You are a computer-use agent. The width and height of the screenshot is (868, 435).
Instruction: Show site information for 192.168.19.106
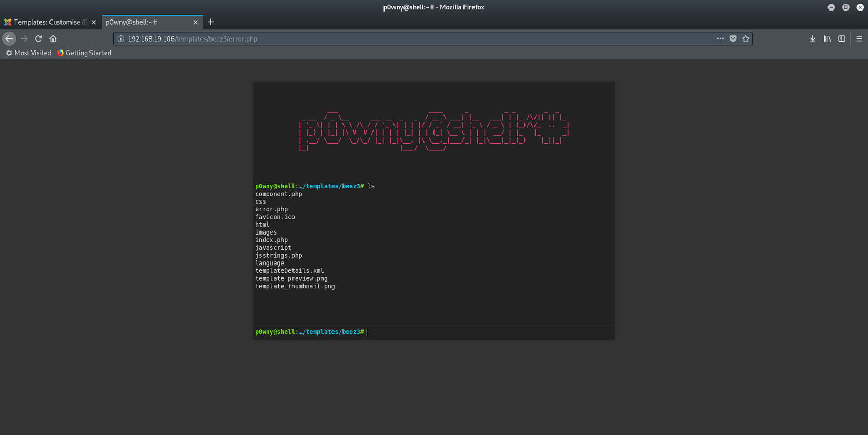[120, 39]
